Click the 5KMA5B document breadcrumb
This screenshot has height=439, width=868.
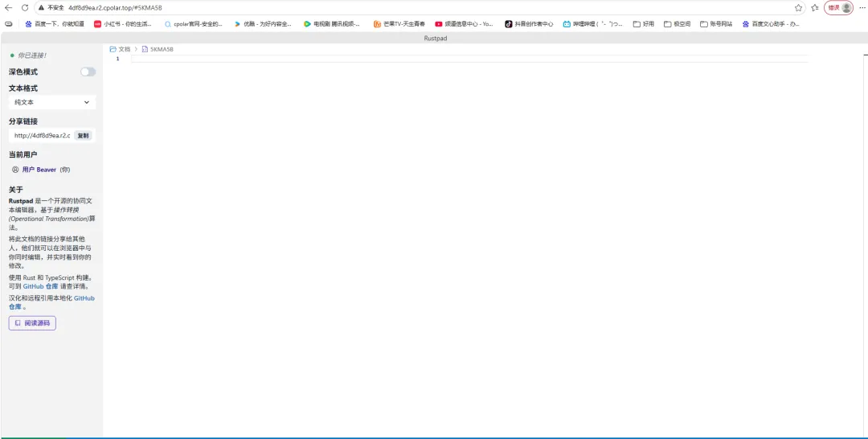pyautogui.click(x=158, y=49)
